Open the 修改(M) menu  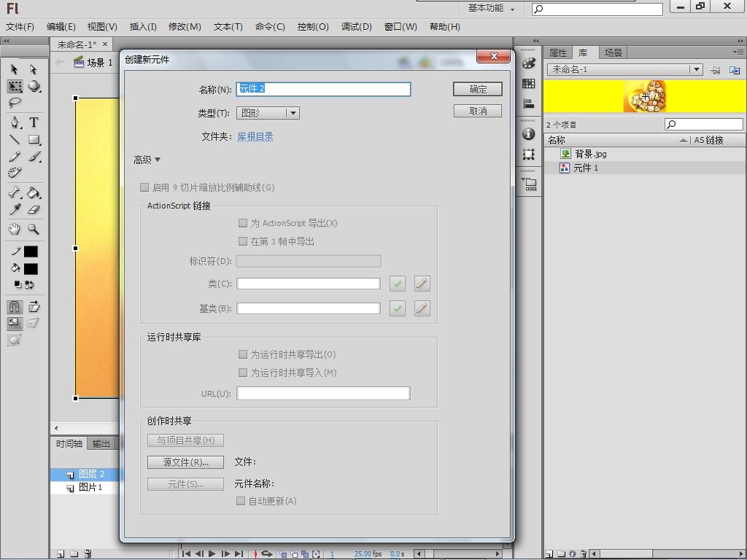(x=185, y=27)
